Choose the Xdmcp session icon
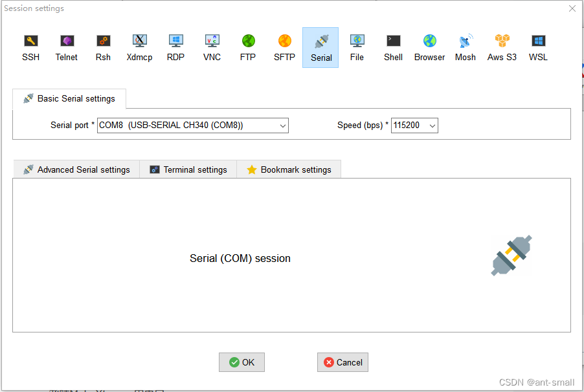This screenshot has width=584, height=392. 139,45
